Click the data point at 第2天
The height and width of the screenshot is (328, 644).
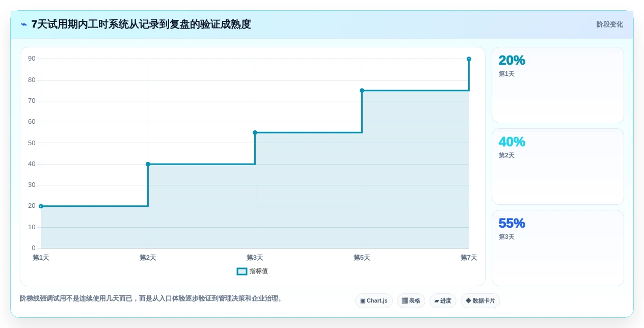tap(148, 164)
